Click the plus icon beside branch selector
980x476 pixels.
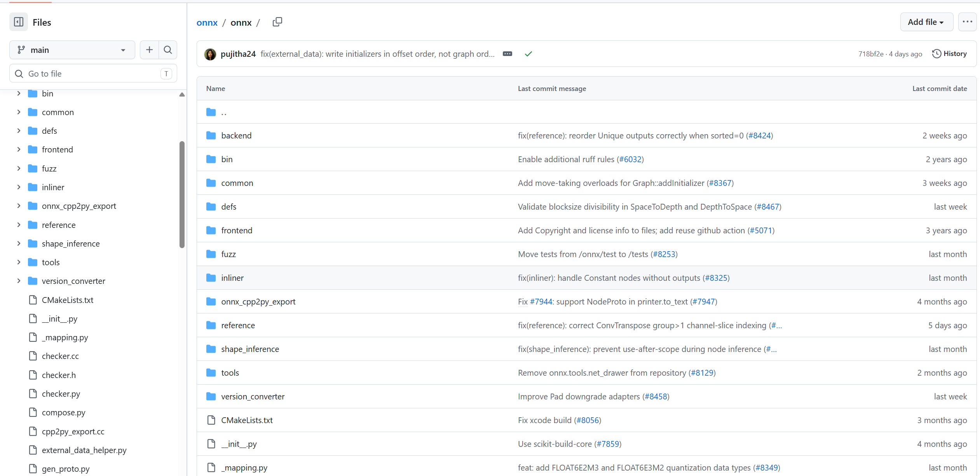pos(149,50)
